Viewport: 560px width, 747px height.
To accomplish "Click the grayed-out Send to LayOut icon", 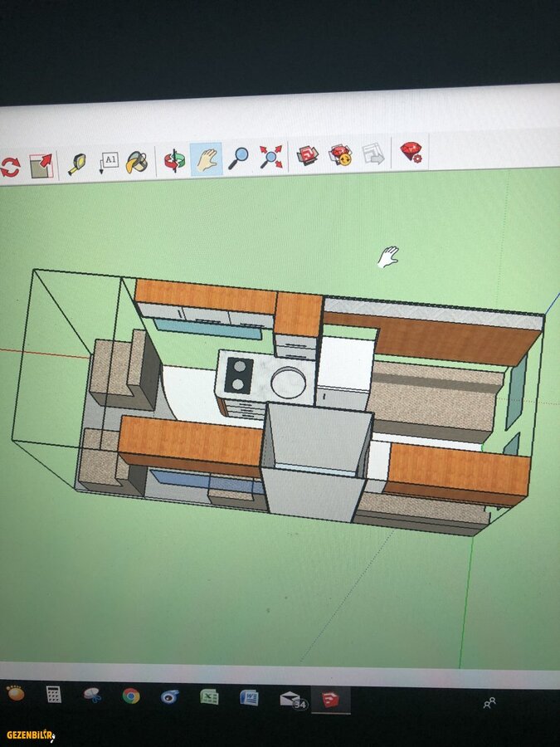I will pyautogui.click(x=373, y=154).
